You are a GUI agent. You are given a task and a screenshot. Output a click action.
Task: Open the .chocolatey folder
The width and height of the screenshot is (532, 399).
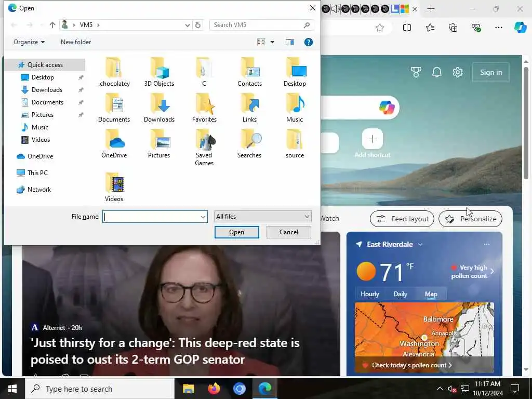tap(114, 72)
